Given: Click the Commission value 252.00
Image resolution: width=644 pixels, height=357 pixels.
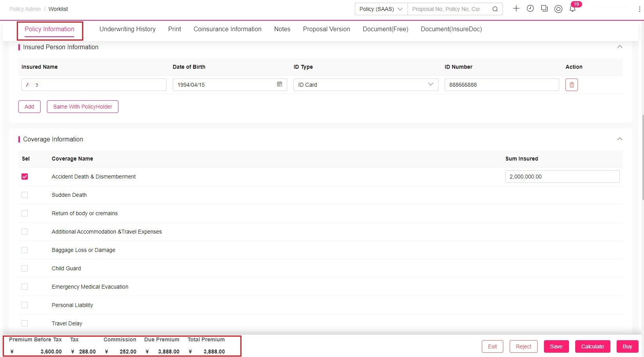Looking at the screenshot, I should tap(128, 352).
